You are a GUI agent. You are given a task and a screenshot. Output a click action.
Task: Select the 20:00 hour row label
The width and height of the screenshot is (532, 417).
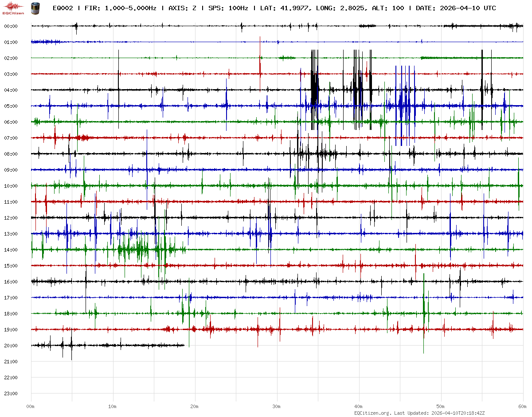[x=11, y=346]
